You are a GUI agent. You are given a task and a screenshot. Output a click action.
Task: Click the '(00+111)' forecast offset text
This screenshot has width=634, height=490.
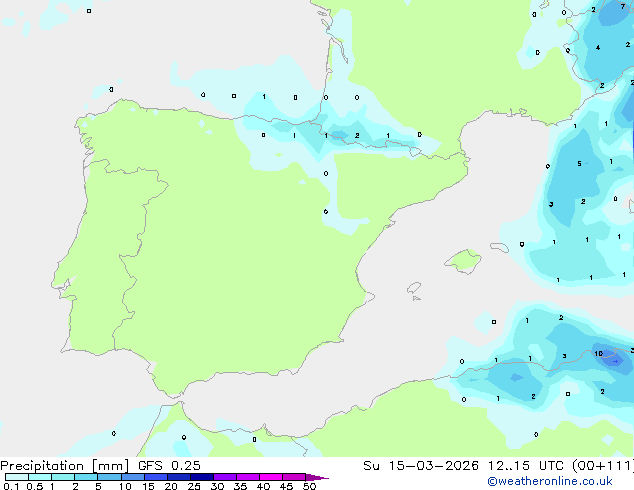coord(602,466)
